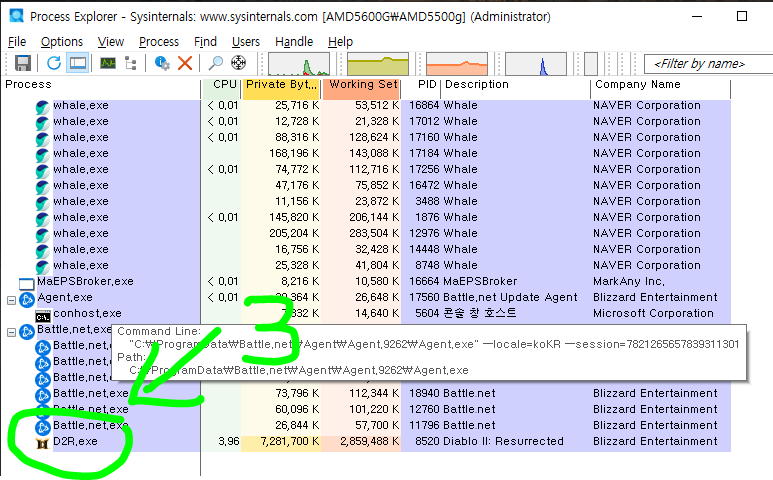Select the Find Window's Process crosshair

click(239, 63)
